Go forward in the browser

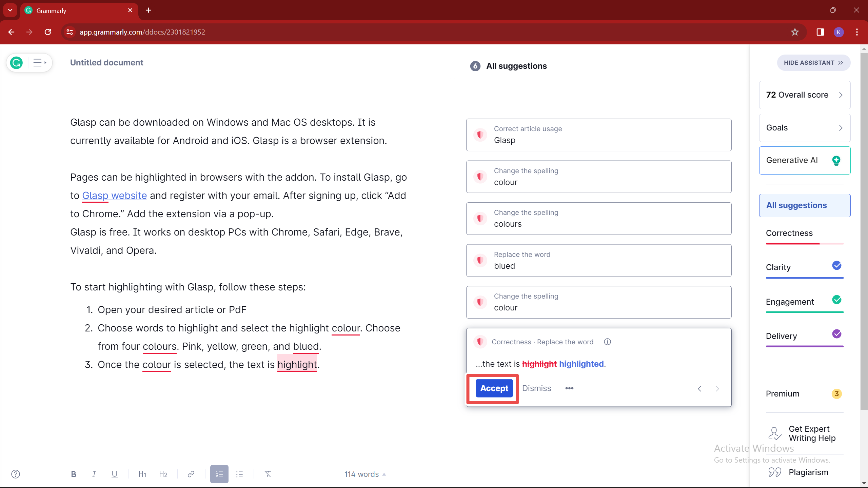pyautogui.click(x=29, y=32)
